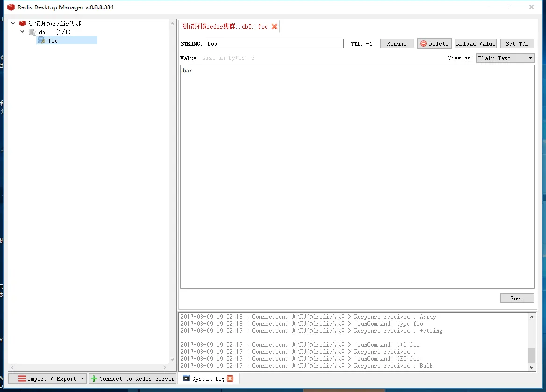Click log line '[runCommand] ttl foo'
546x392 pixels.
click(387, 345)
